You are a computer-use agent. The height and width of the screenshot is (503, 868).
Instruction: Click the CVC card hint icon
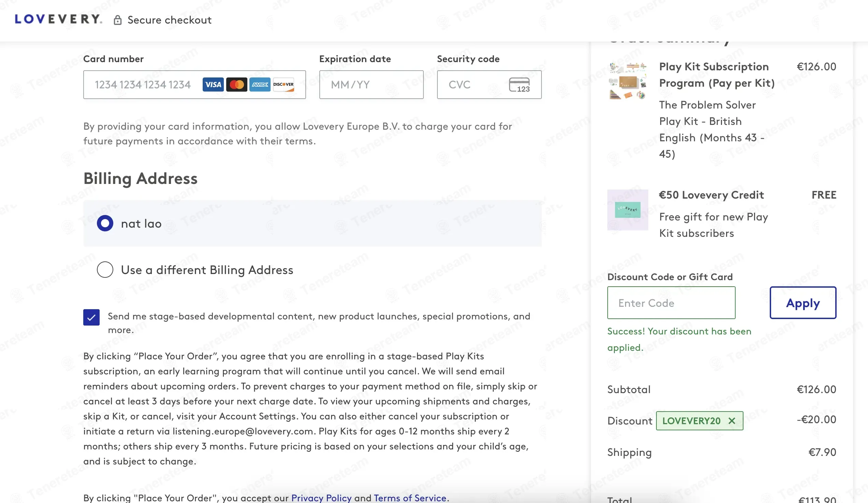pos(519,85)
